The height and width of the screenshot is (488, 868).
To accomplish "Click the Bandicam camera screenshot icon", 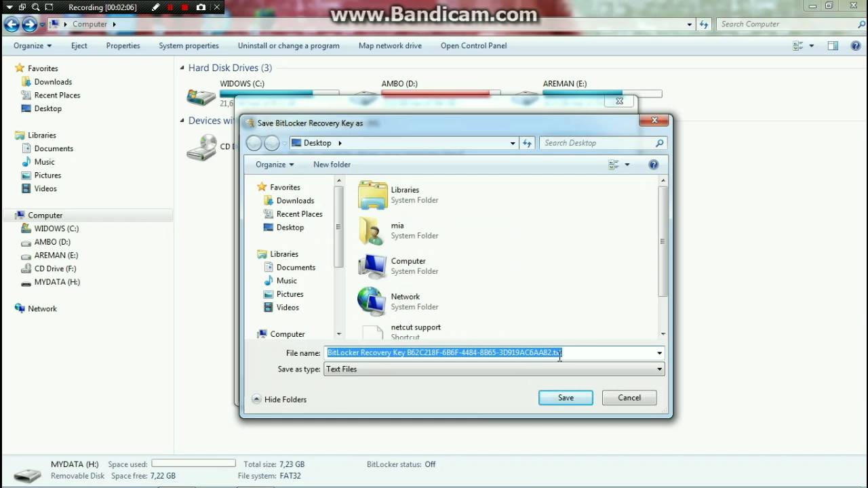I will point(201,7).
